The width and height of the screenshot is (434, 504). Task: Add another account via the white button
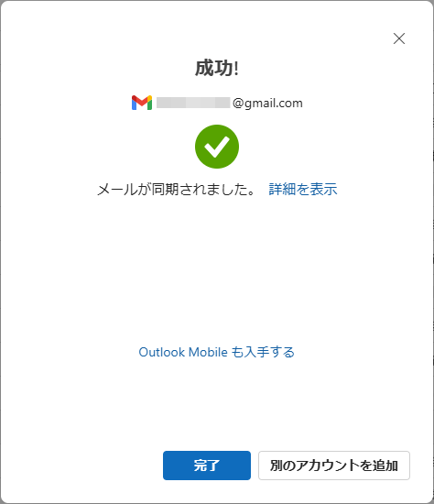pyautogui.click(x=334, y=466)
